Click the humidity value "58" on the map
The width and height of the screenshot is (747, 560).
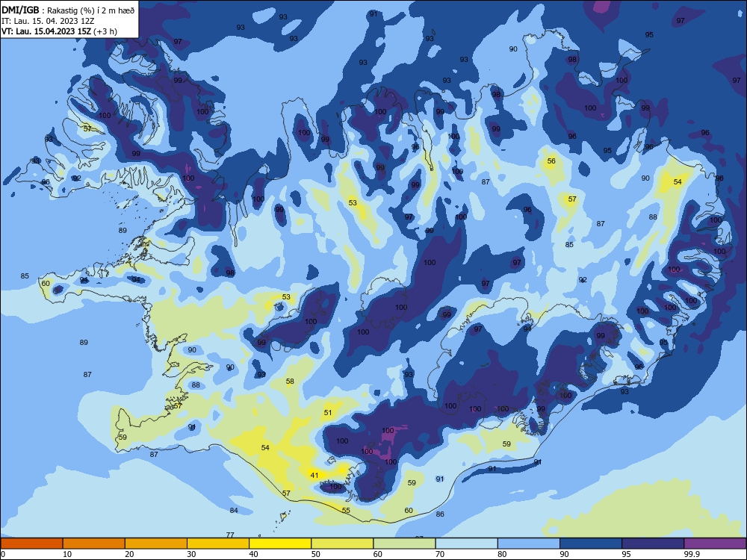pyautogui.click(x=290, y=381)
